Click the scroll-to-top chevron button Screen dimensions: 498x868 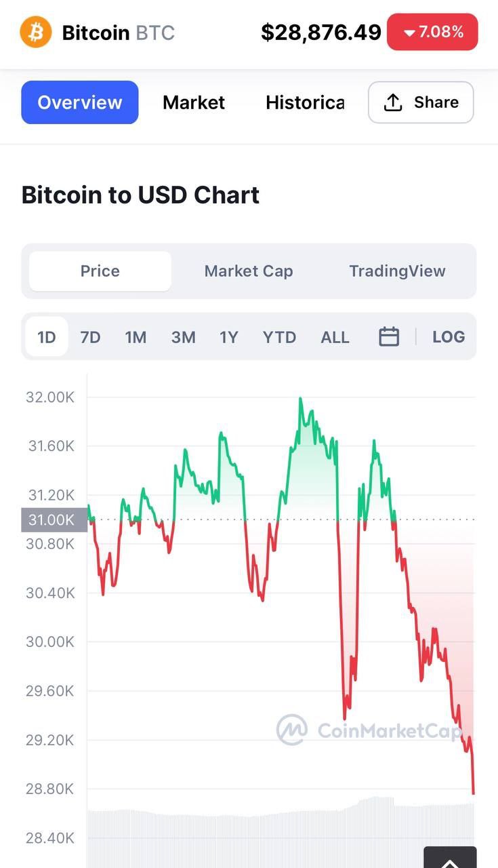pyautogui.click(x=450, y=859)
